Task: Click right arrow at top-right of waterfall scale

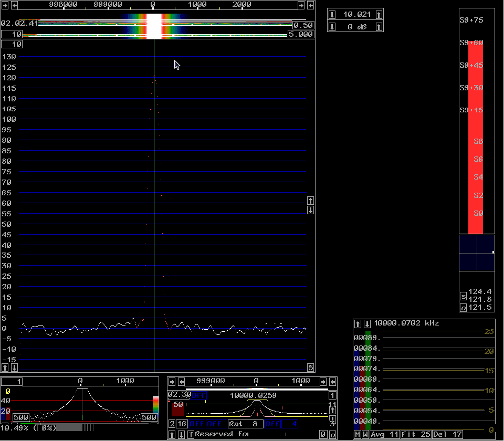Action: (x=301, y=5)
